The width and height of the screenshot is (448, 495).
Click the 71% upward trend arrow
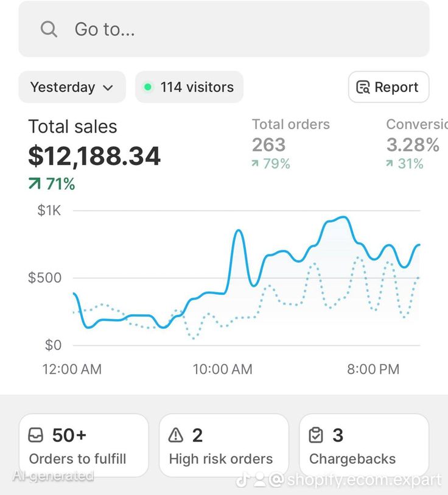coord(33,183)
